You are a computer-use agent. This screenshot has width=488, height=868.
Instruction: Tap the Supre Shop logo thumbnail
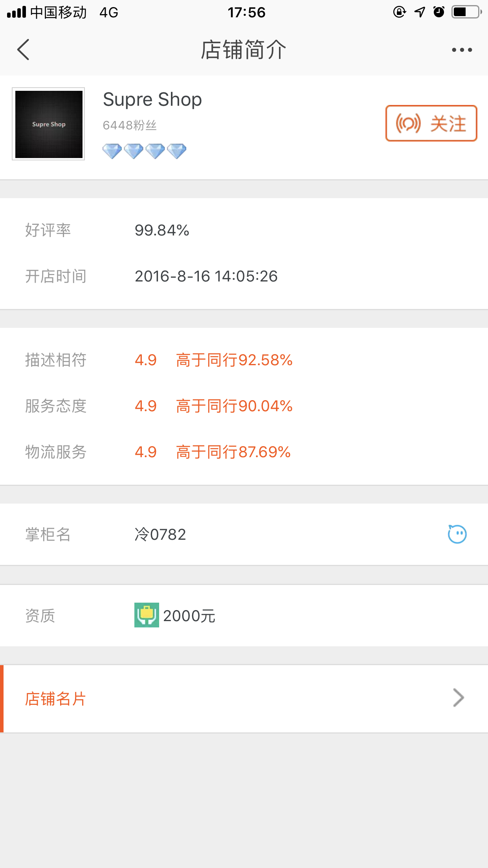tap(48, 124)
